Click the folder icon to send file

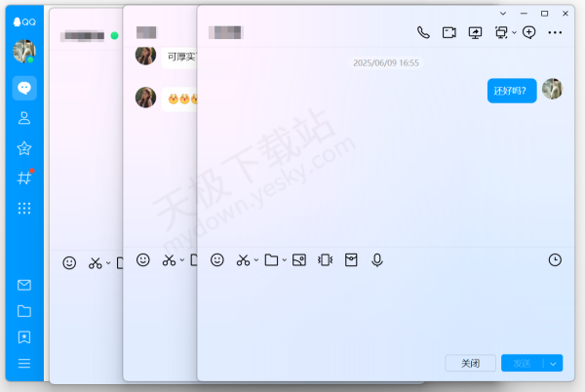(271, 260)
